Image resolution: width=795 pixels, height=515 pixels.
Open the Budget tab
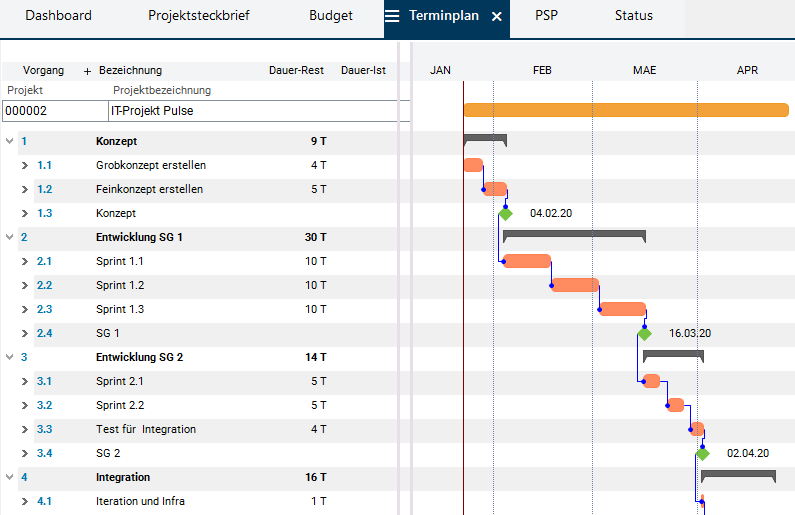click(x=330, y=16)
